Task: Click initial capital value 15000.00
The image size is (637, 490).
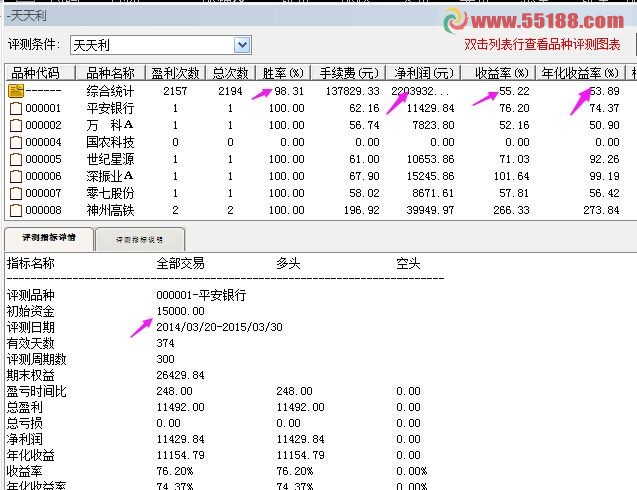Action: click(x=180, y=312)
